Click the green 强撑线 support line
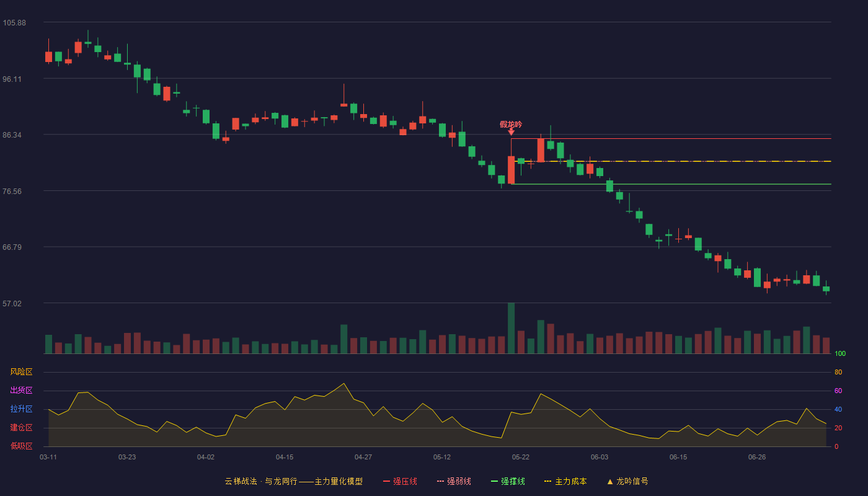 [671, 184]
